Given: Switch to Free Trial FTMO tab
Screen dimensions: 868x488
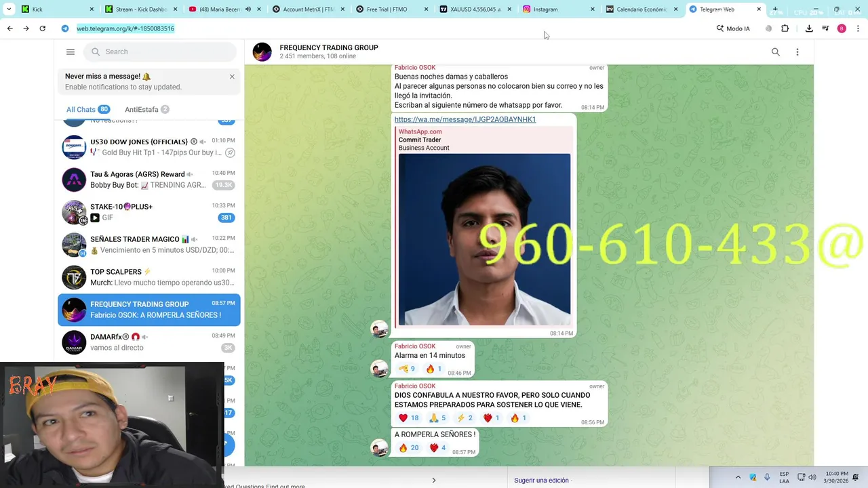Looking at the screenshot, I should (392, 9).
